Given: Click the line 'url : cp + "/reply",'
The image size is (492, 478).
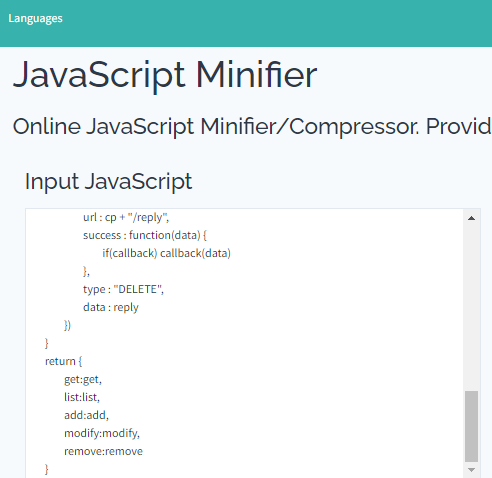Looking at the screenshot, I should coord(126,218).
